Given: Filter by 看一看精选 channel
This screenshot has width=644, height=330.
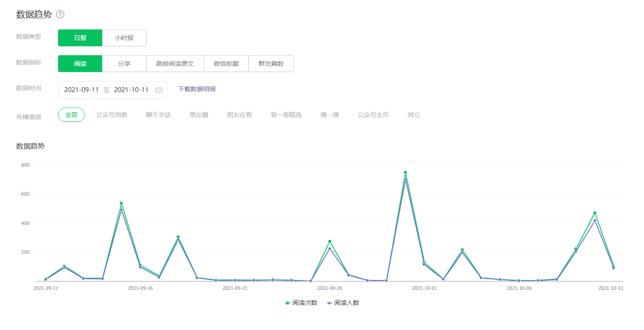Looking at the screenshot, I should (286, 115).
